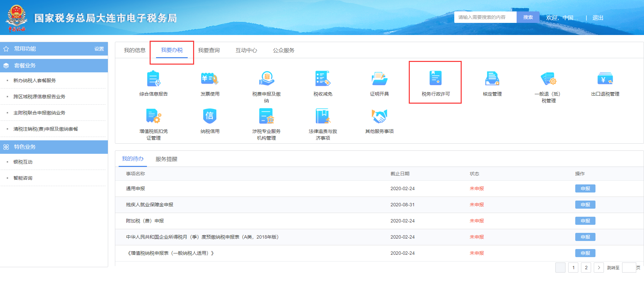Go to 互动中心 tab
644x281 pixels.
point(246,50)
